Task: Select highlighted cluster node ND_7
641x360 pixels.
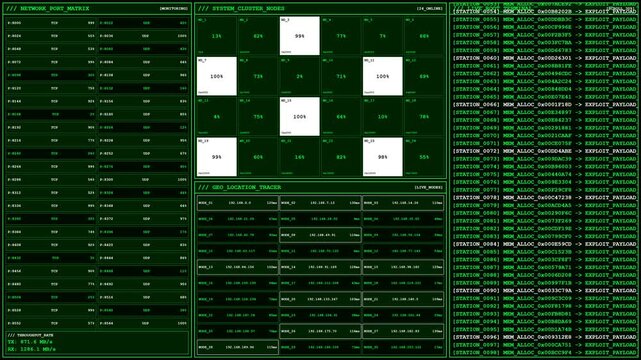Action: point(217,76)
